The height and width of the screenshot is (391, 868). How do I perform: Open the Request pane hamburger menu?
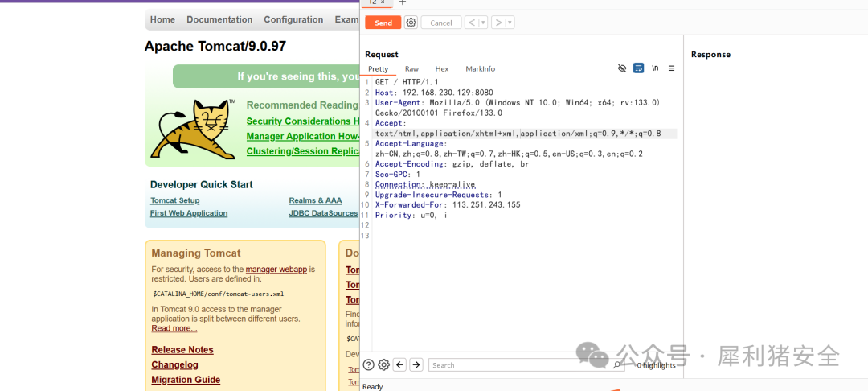(x=671, y=68)
